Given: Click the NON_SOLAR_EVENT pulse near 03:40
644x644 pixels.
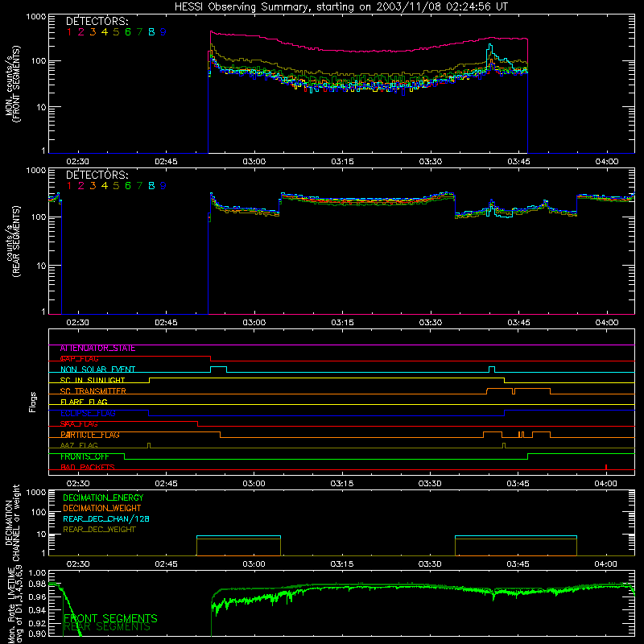Looking at the screenshot, I should [x=492, y=369].
